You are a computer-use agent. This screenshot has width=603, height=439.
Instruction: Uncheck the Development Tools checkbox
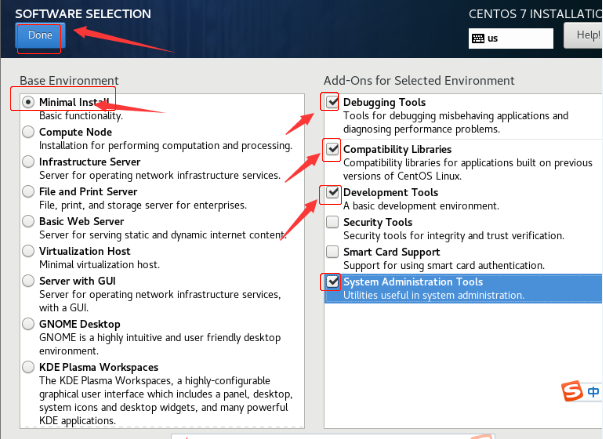332,192
